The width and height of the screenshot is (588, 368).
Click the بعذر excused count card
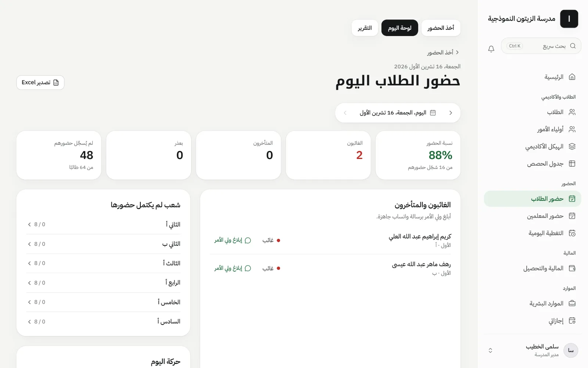(148, 155)
